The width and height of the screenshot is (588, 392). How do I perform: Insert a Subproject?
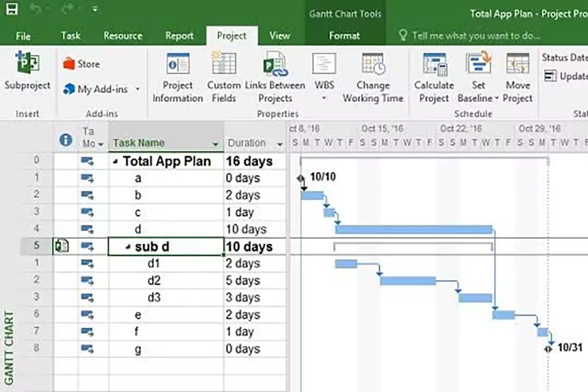tap(27, 71)
